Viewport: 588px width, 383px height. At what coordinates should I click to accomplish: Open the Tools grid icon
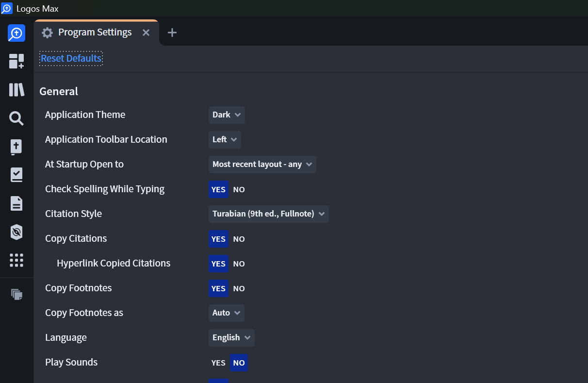(16, 260)
